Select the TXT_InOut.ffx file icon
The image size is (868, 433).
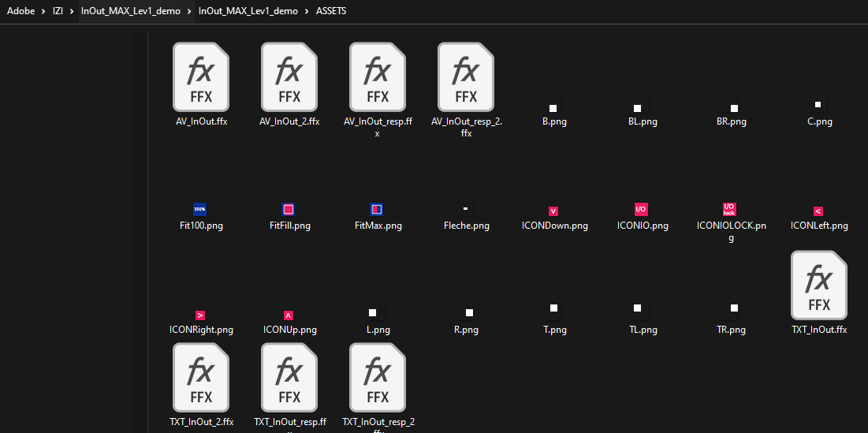(819, 286)
